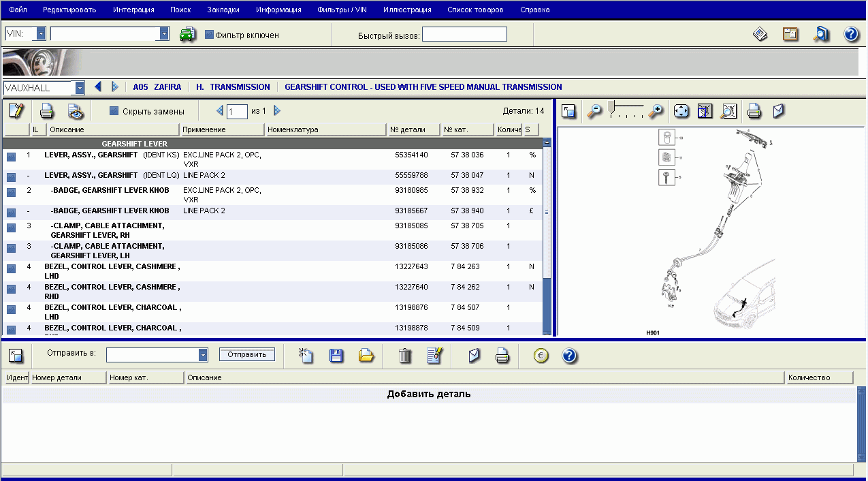Image resolution: width=868 pixels, height=481 pixels.
Task: Tick the checkbox for part 55354140 row
Action: coord(12,157)
